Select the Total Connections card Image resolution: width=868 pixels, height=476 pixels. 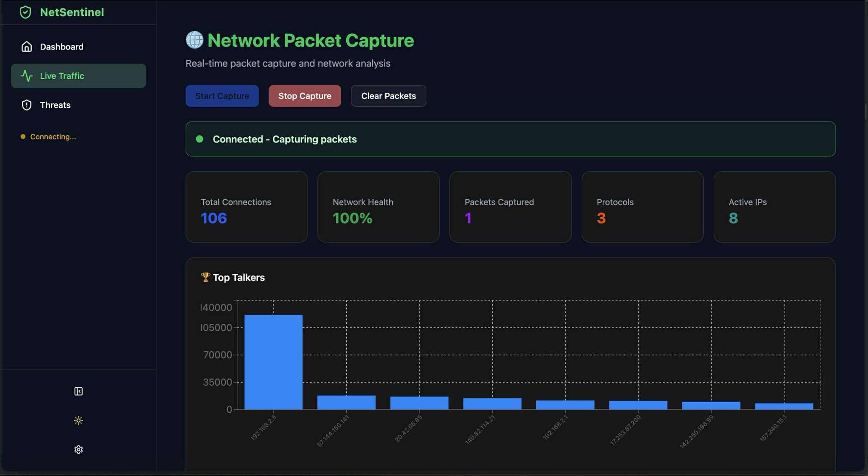pos(246,207)
